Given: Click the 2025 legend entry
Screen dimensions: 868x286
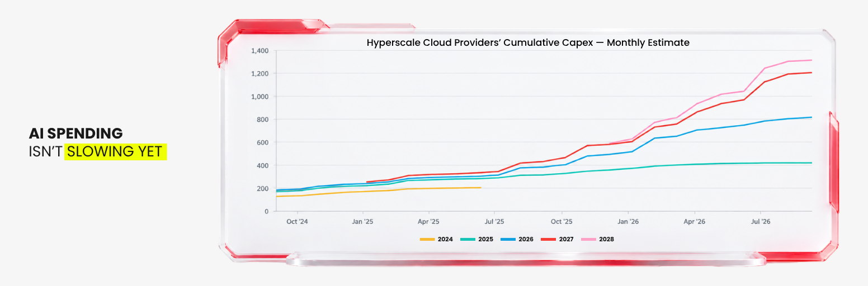Looking at the screenshot, I should [x=477, y=239].
